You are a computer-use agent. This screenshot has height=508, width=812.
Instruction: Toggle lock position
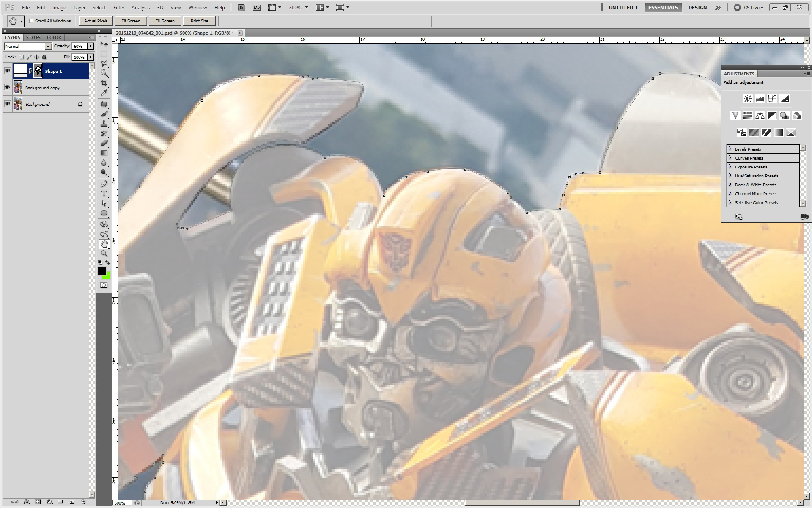[x=36, y=57]
